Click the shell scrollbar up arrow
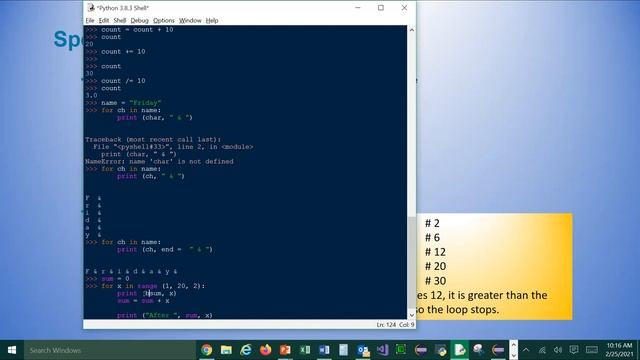This screenshot has height=360, width=640. [x=411, y=30]
